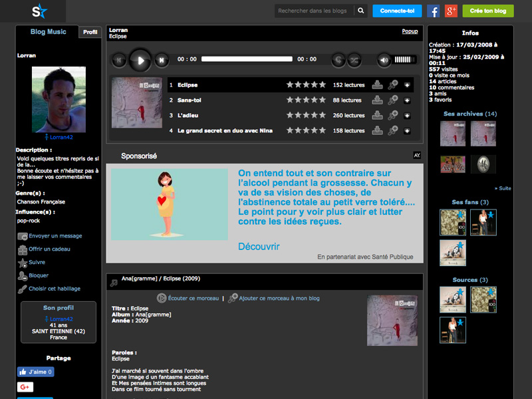Mute the player volume speaker icon

[384, 60]
